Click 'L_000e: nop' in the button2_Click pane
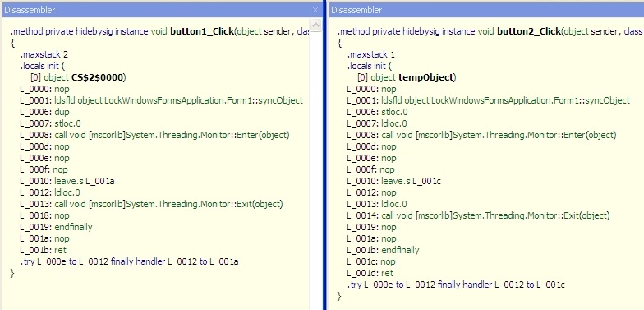The height and width of the screenshot is (310, 644). click(x=371, y=158)
